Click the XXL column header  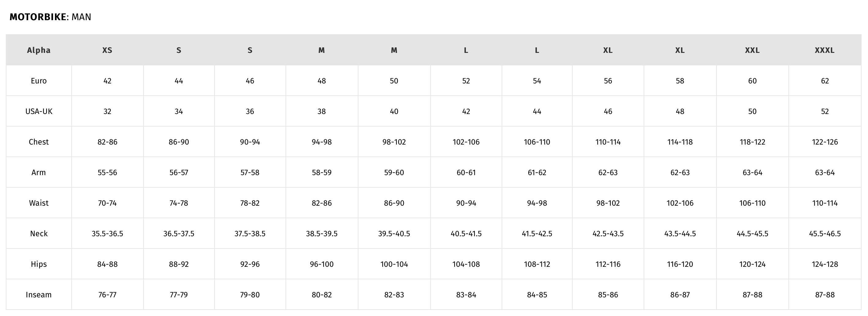(x=752, y=50)
